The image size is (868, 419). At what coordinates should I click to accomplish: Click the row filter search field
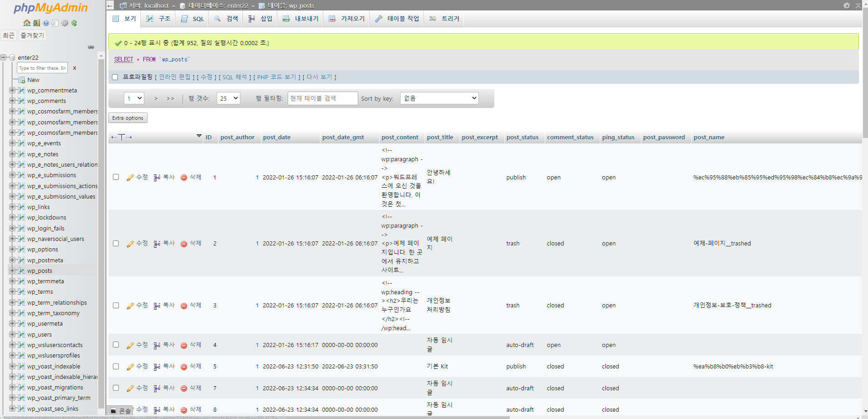[322, 98]
